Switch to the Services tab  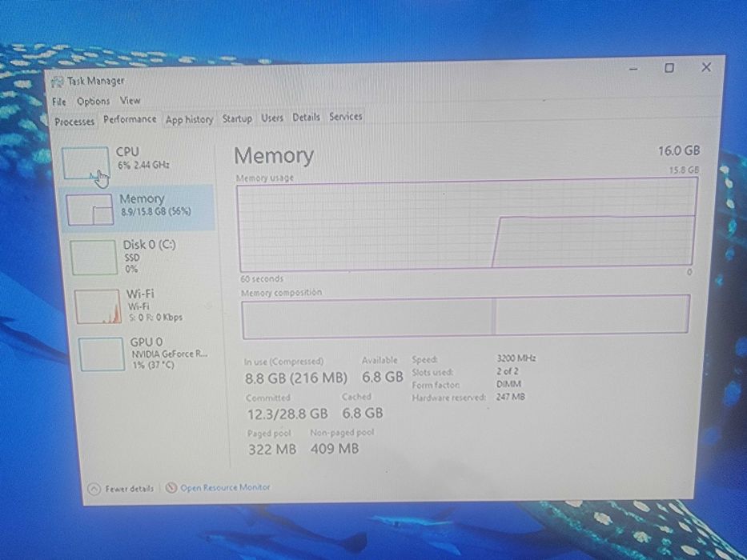click(346, 116)
